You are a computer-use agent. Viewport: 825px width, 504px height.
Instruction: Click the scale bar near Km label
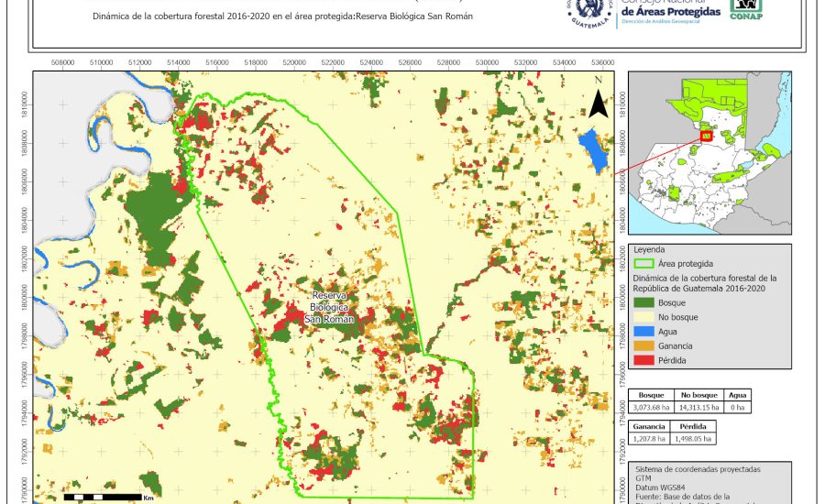click(x=101, y=497)
